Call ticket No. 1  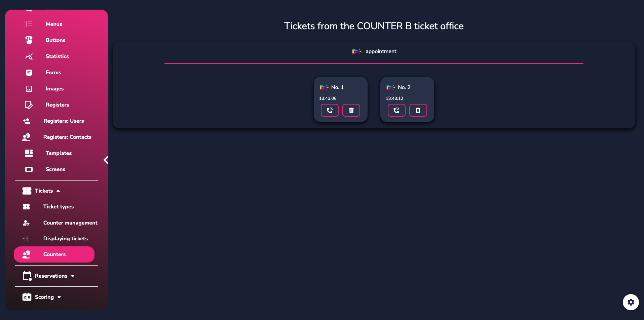pyautogui.click(x=330, y=110)
